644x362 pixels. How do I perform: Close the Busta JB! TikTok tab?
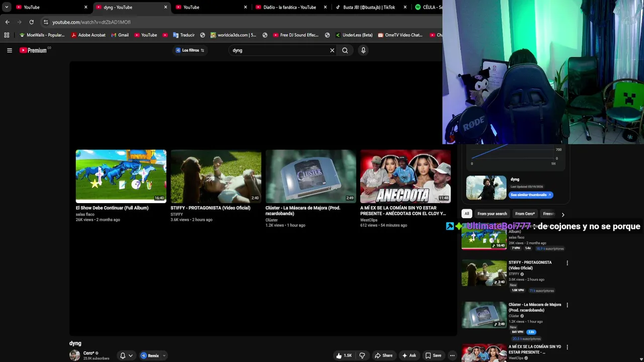pyautogui.click(x=405, y=7)
